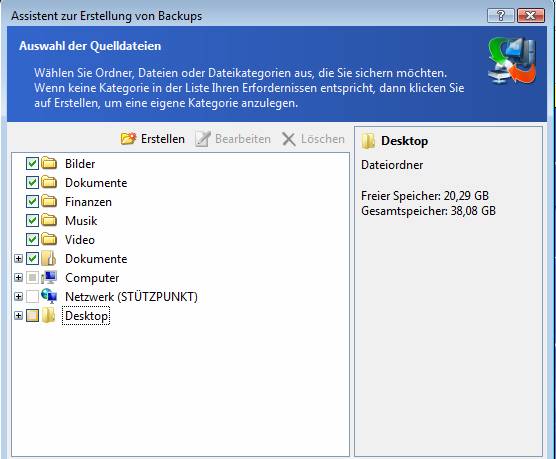Click the Löschen X icon
This screenshot has width=556, height=459.
point(289,139)
